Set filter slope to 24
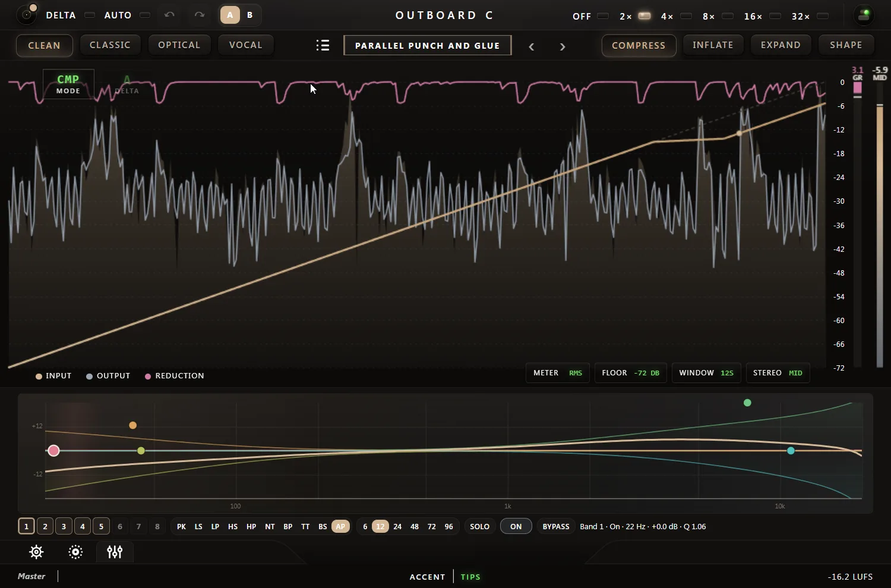Viewport: 891px width, 588px height. pos(397,526)
